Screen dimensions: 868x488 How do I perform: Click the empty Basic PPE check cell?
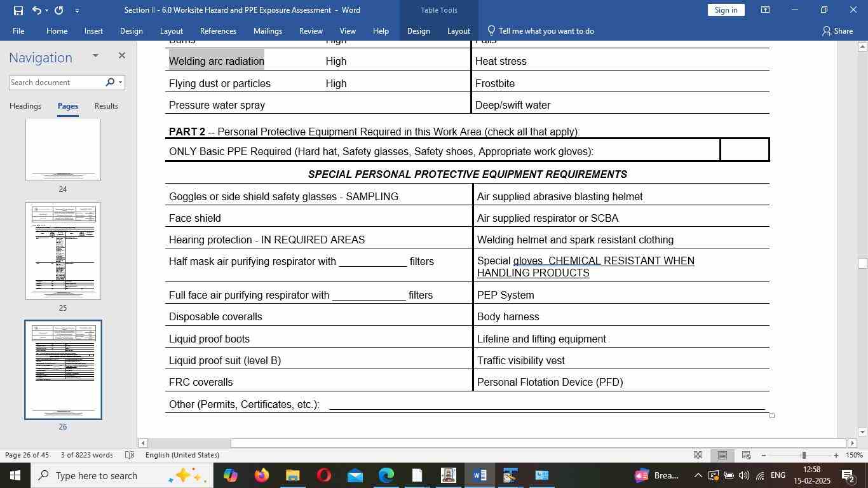pos(744,150)
